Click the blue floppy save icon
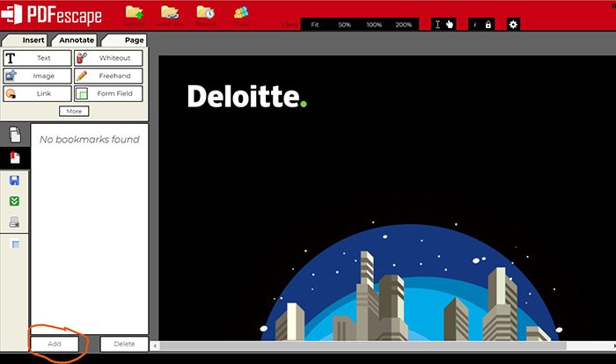This screenshot has width=616, height=364. coord(15,180)
